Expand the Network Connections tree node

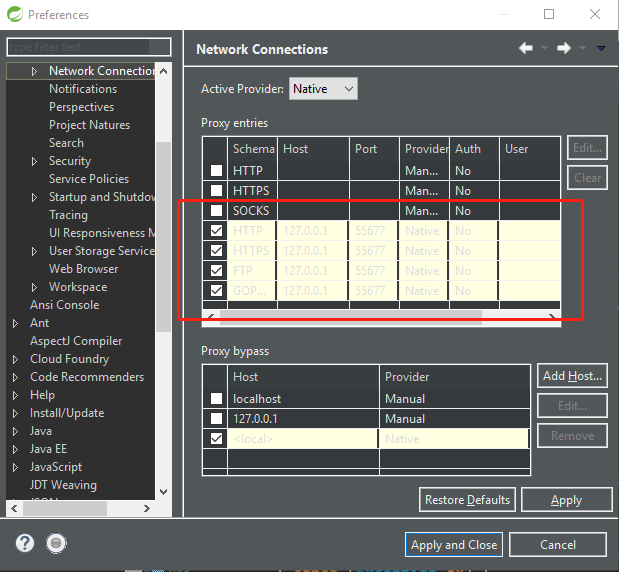pos(34,71)
